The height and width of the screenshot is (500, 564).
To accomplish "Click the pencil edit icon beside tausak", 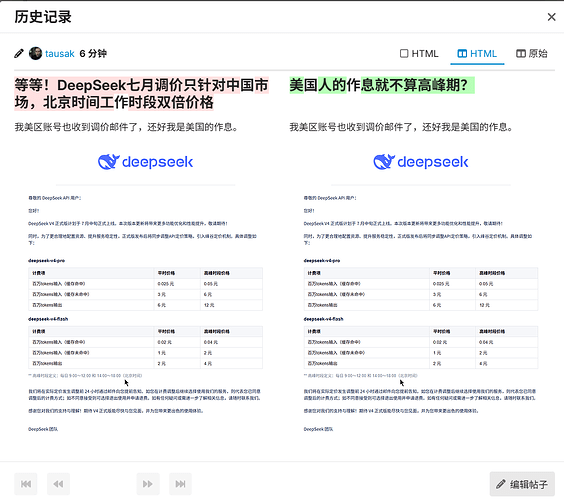I will tap(19, 54).
